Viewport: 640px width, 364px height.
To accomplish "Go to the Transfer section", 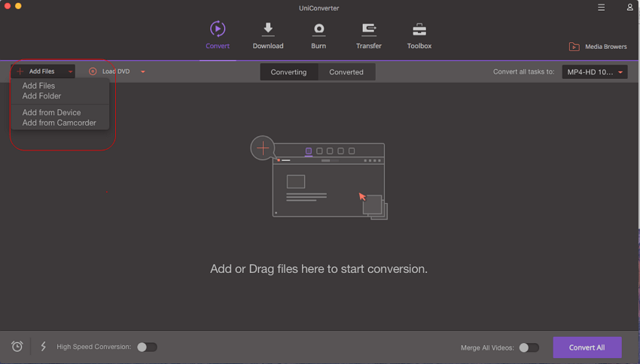I will click(369, 35).
